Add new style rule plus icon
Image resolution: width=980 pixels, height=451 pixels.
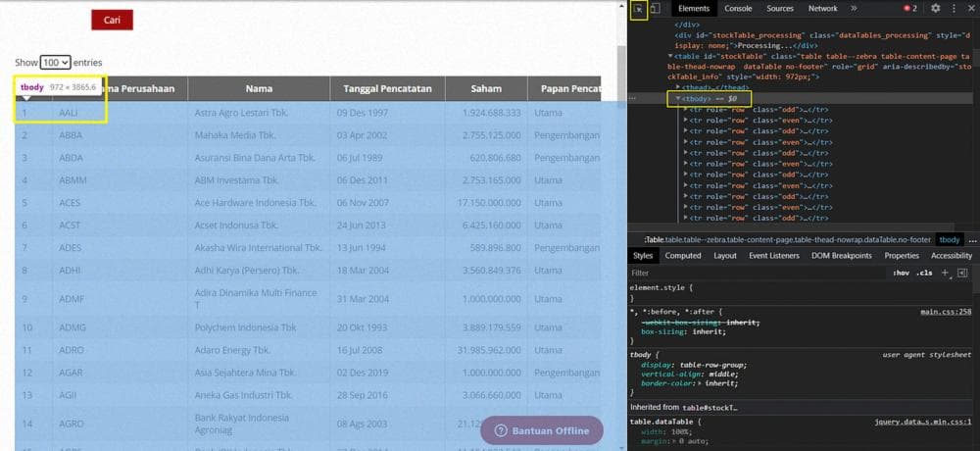pos(945,273)
